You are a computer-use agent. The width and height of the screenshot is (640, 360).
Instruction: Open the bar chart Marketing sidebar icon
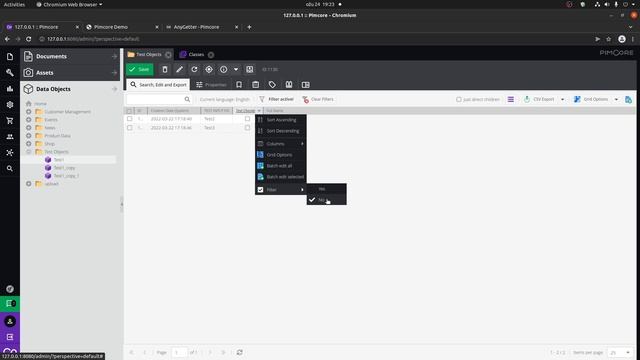click(x=10, y=89)
